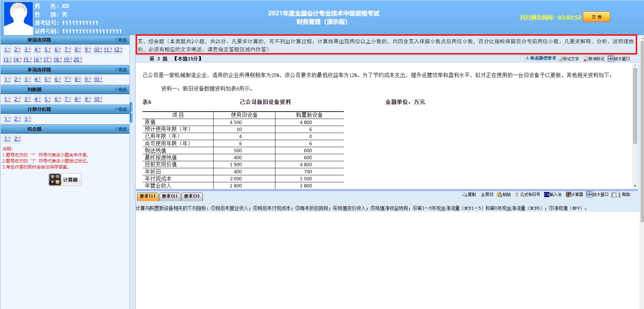Viewport: 644px width, 309px height.
Task: Go to true/false question 9
Action: tap(88, 99)
